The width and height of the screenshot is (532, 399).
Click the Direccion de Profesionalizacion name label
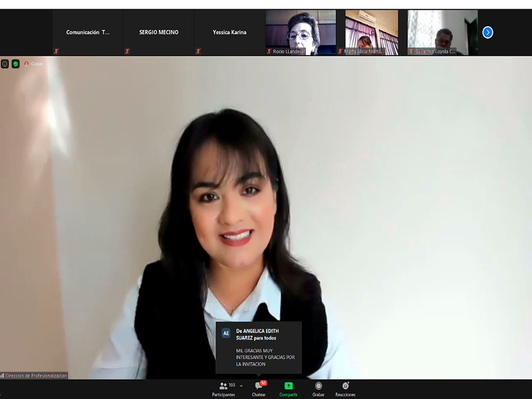pyautogui.click(x=36, y=376)
